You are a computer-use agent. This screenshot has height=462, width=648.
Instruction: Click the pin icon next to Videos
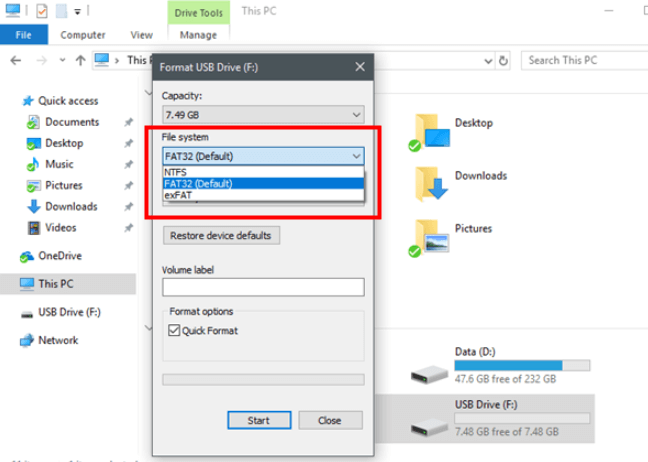tap(129, 228)
